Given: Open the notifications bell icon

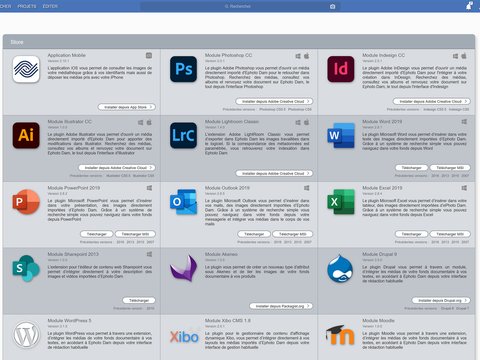Looking at the screenshot, I should coord(469,6).
